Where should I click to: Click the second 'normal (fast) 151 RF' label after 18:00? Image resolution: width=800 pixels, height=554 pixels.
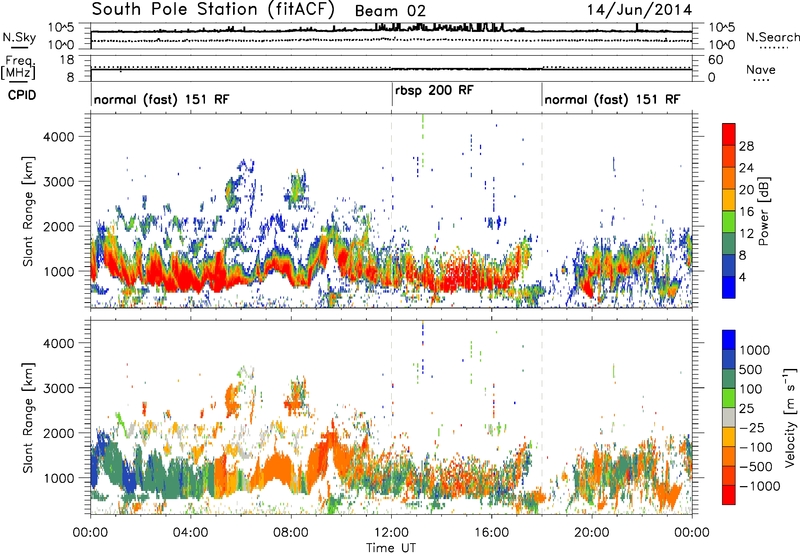(x=612, y=99)
